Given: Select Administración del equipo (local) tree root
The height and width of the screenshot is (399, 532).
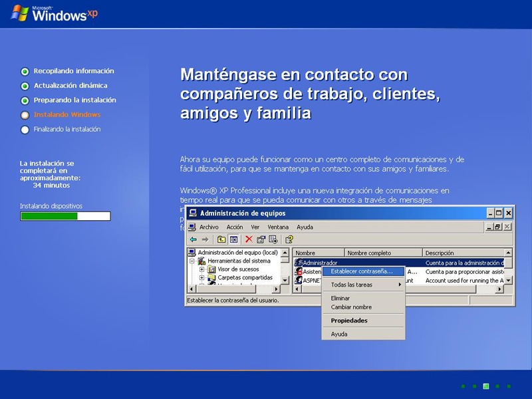Looking at the screenshot, I should click(237, 253).
